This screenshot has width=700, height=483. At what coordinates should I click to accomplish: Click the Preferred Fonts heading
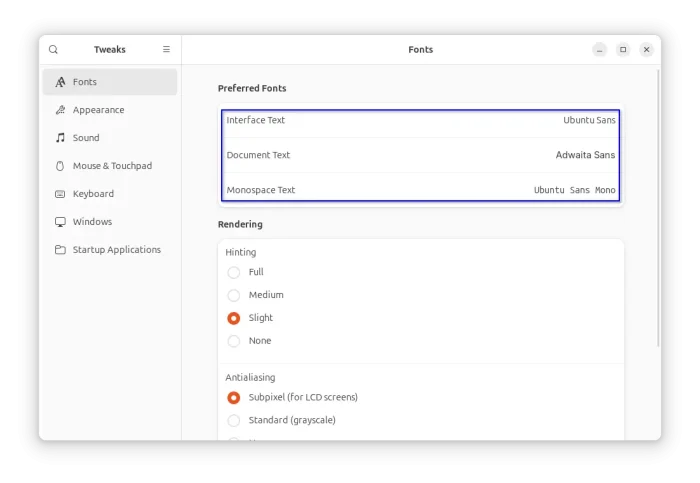coord(252,88)
